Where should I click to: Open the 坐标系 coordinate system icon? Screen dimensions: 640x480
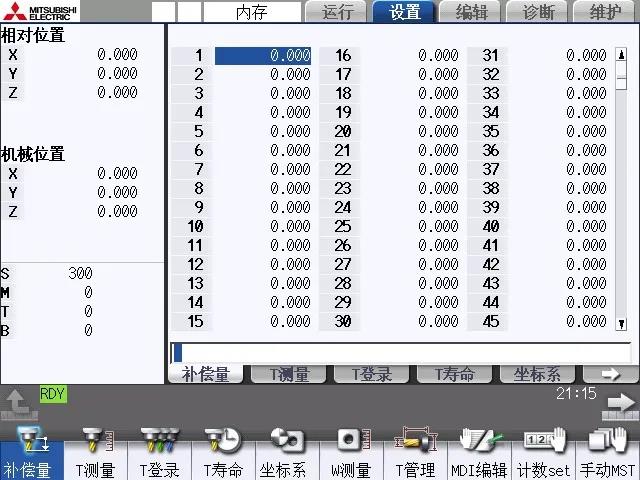(287, 452)
